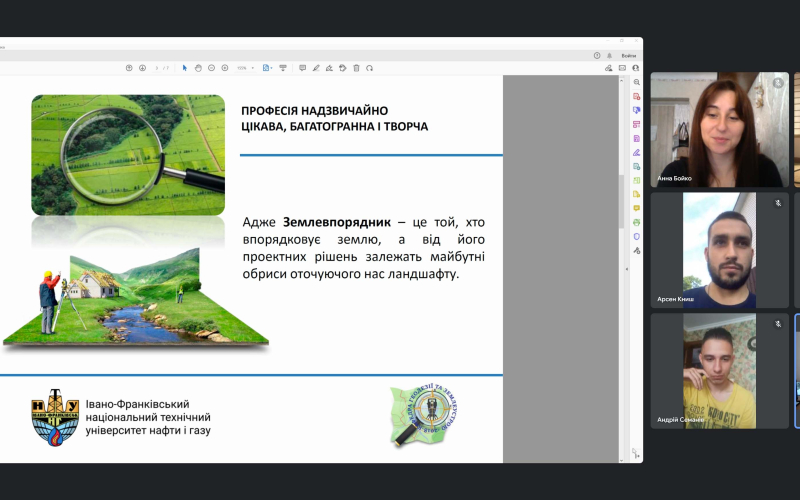This screenshot has height=500, width=800.
Task: Select Анна Бойко's video tile
Action: pyautogui.click(x=720, y=130)
